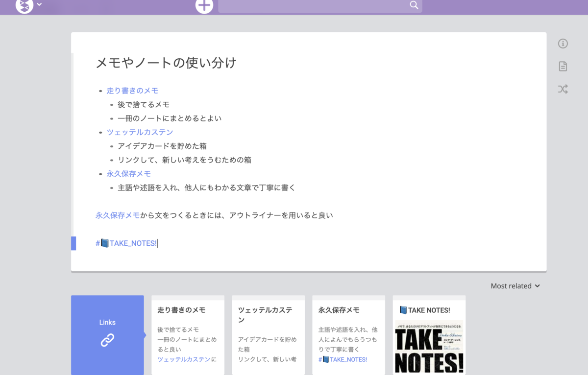The height and width of the screenshot is (375, 588).
Task: Click the magnifier search icon
Action: [414, 5]
